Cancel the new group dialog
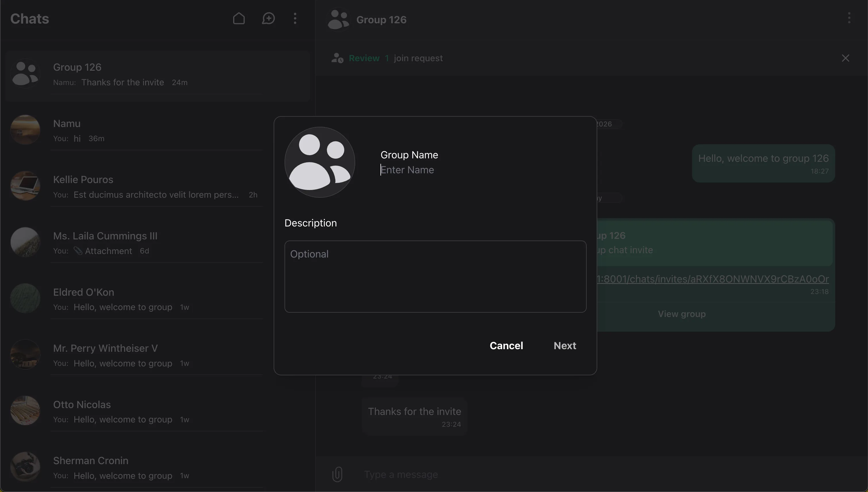 [x=506, y=345]
